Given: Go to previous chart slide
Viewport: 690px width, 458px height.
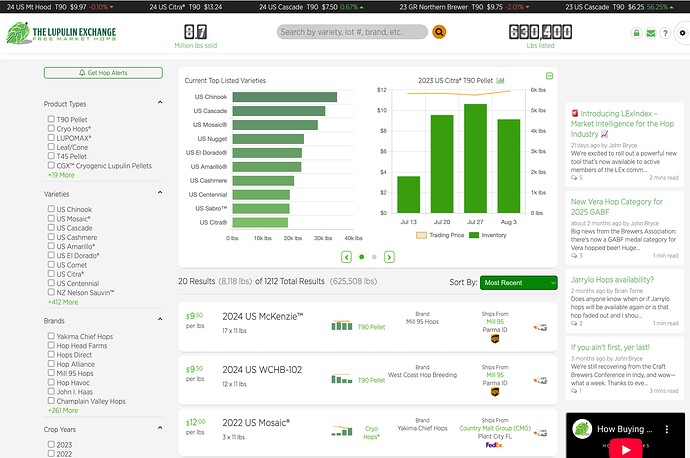Looking at the screenshot, I should click(346, 257).
